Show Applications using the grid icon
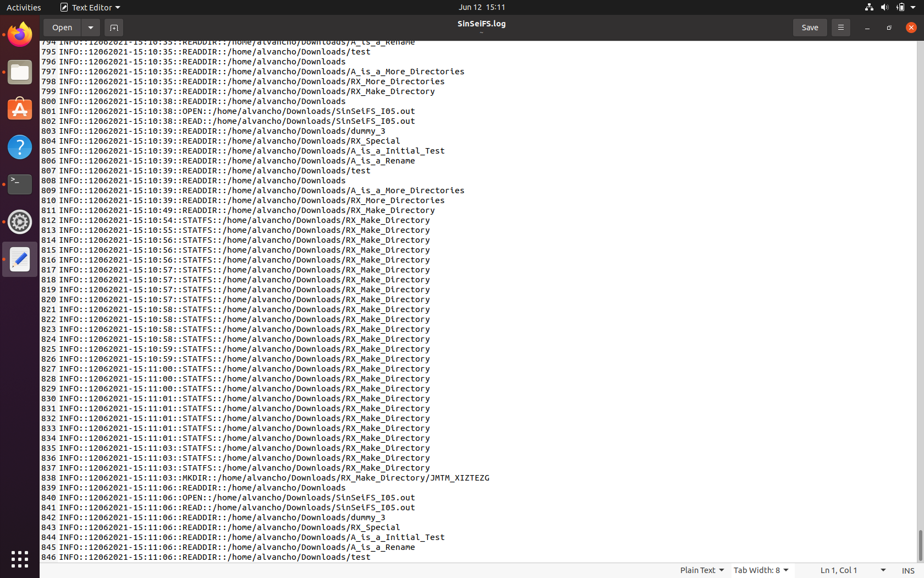This screenshot has width=924, height=578. click(19, 559)
